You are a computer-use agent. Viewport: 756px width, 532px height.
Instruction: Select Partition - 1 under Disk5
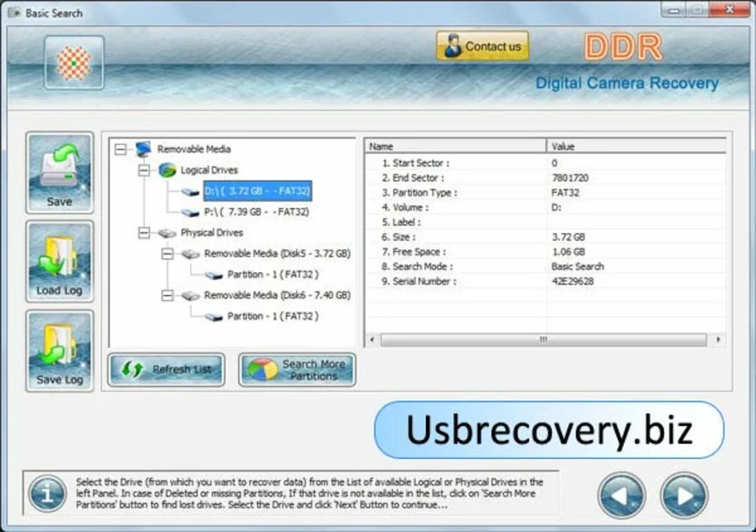[x=273, y=275]
